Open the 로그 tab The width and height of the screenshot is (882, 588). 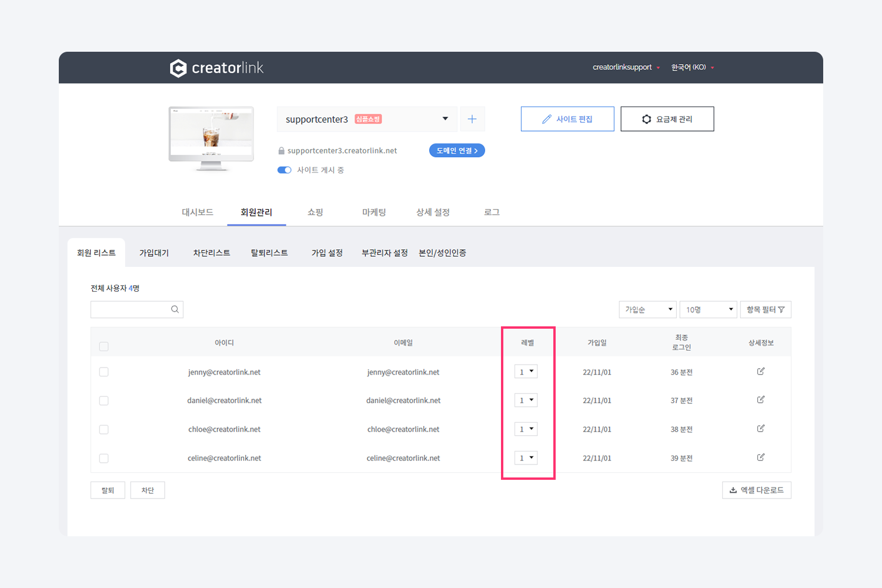coord(492,212)
